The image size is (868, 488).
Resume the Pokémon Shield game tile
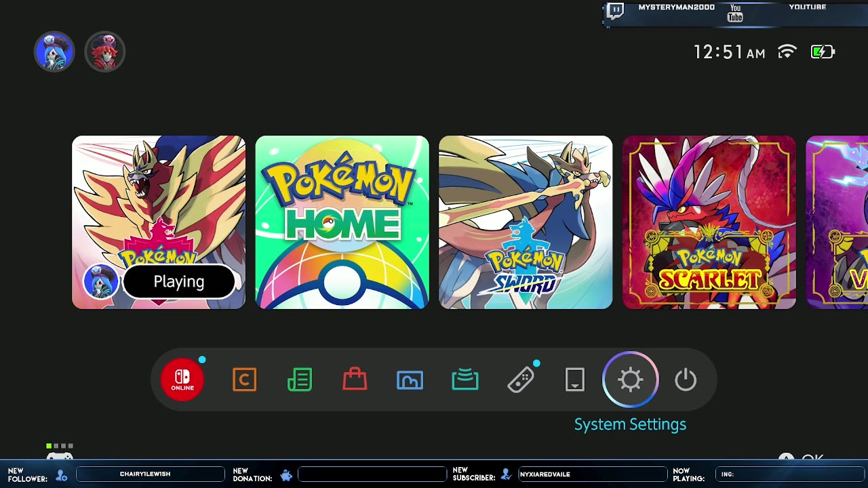159,222
